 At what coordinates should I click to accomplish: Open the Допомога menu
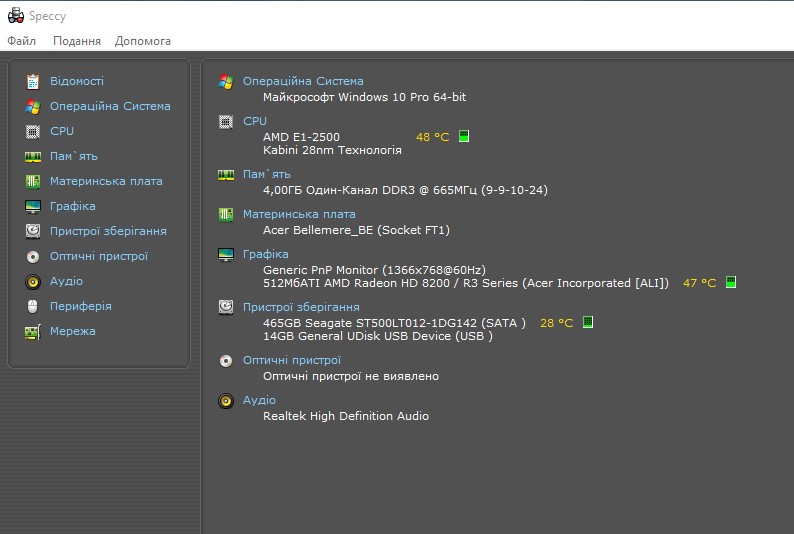tap(143, 41)
